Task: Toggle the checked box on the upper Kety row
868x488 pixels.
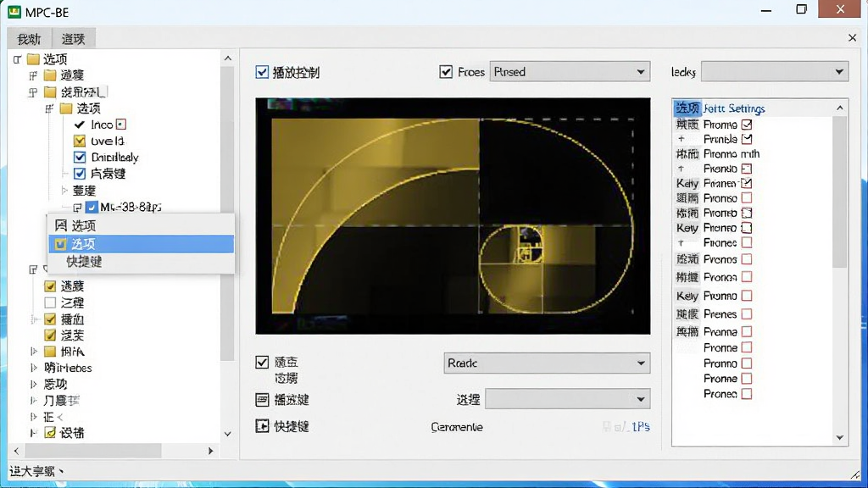Action: click(x=747, y=183)
